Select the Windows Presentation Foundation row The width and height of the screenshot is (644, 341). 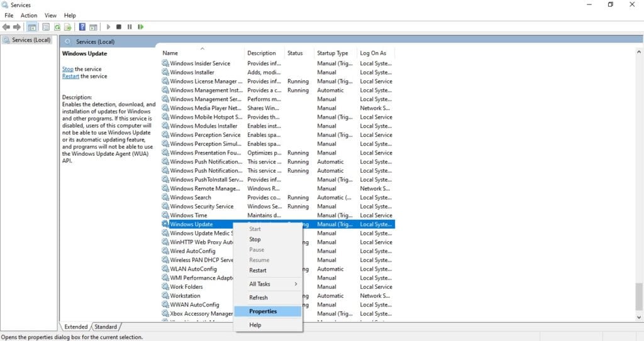click(277, 153)
